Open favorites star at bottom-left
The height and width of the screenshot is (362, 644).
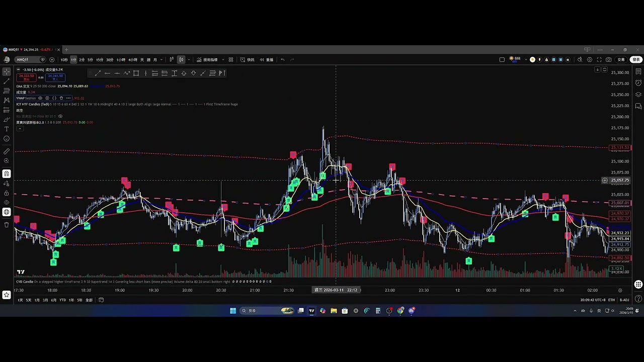7,295
